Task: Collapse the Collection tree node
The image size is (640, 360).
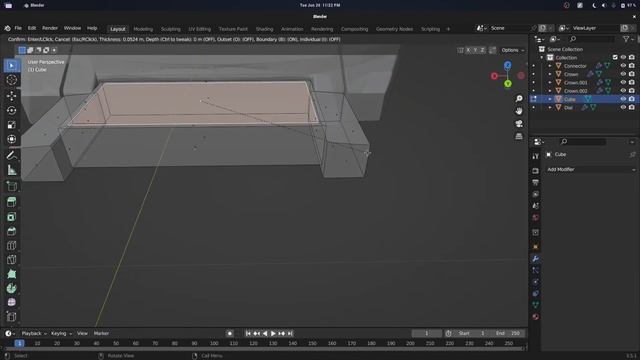Action: 542,58
